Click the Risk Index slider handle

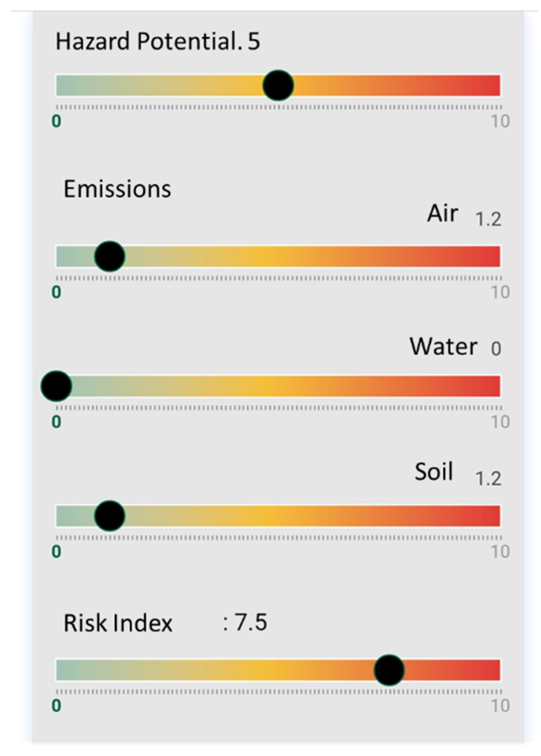pos(389,670)
